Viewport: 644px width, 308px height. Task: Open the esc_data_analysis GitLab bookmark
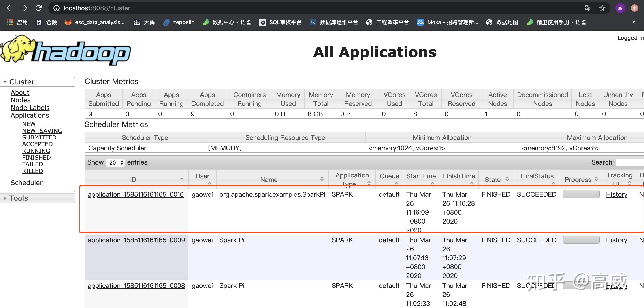point(94,22)
